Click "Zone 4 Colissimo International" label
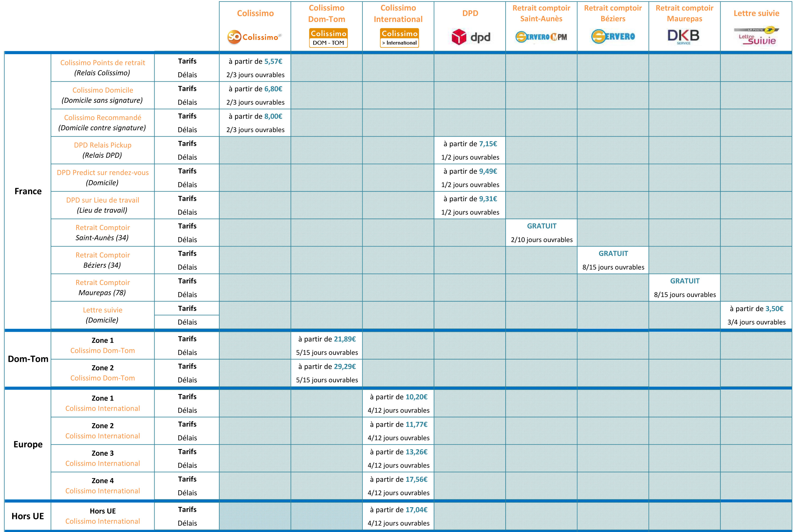This screenshot has width=794, height=532. coord(102,486)
